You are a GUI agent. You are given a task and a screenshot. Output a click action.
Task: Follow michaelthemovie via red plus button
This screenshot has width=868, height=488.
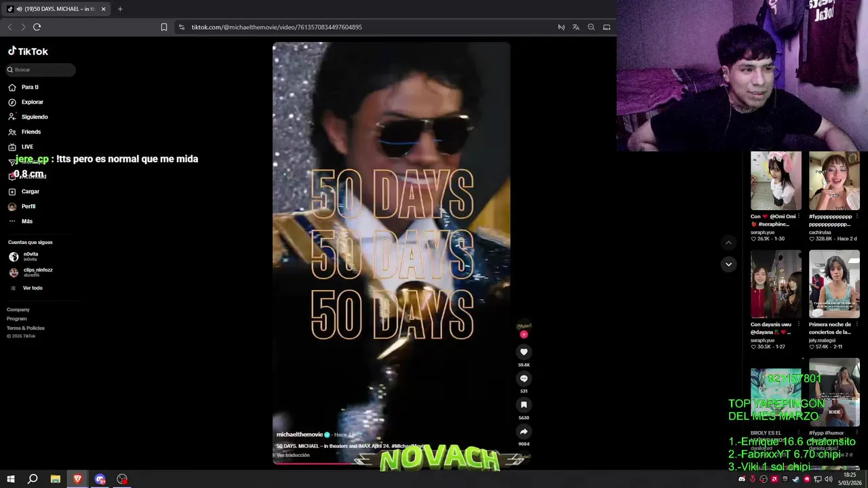(524, 334)
